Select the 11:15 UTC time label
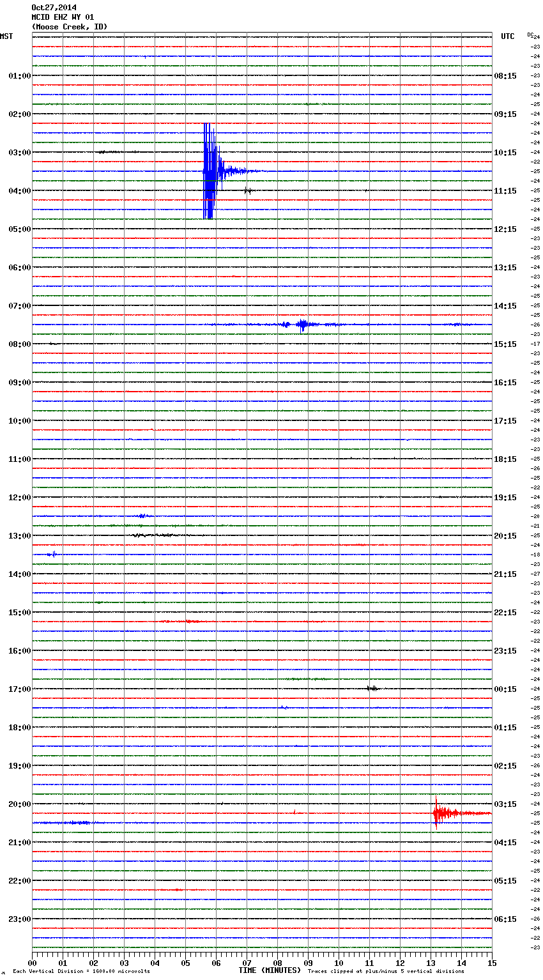 [x=505, y=191]
